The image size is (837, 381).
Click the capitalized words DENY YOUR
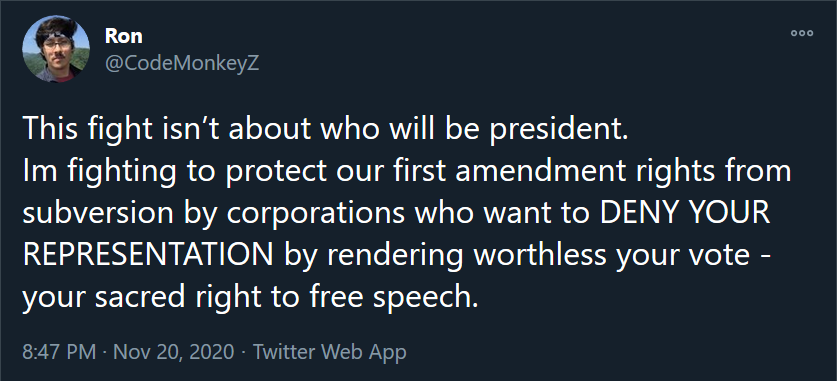click(x=685, y=213)
